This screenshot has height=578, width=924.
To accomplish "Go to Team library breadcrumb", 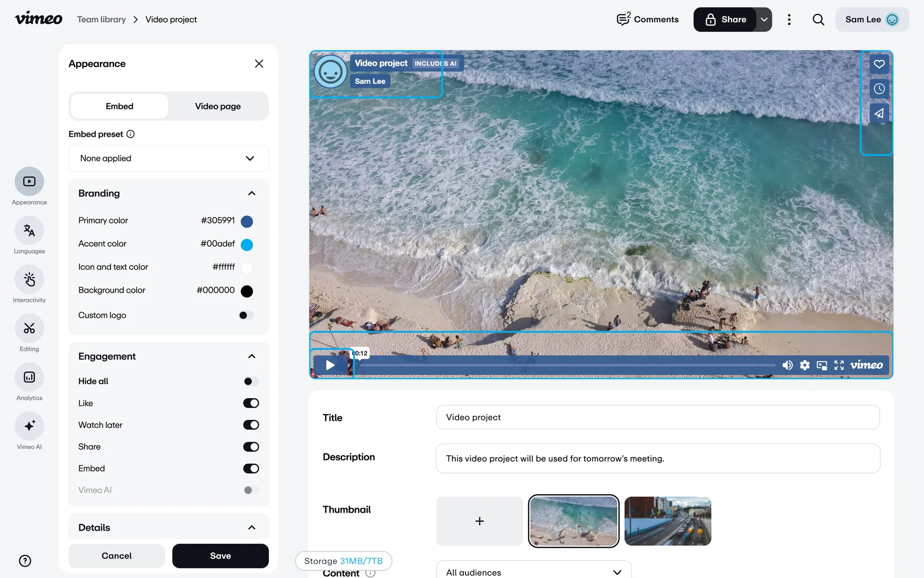I will pos(102,20).
